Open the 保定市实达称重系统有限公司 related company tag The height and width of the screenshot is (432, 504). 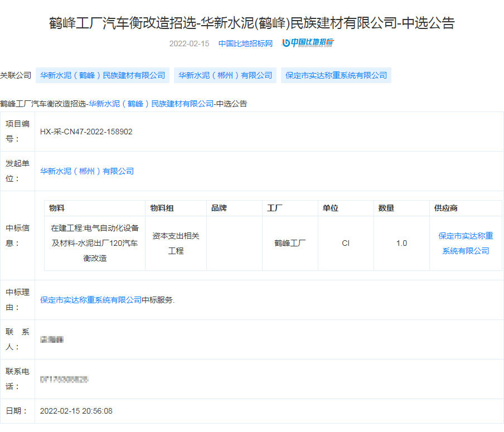click(x=336, y=75)
